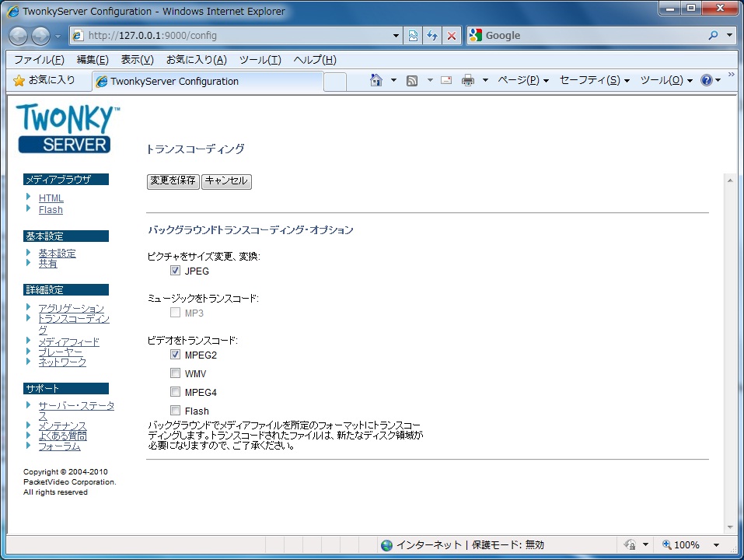
Task: Open the プレーヤー link
Action: coord(61,352)
